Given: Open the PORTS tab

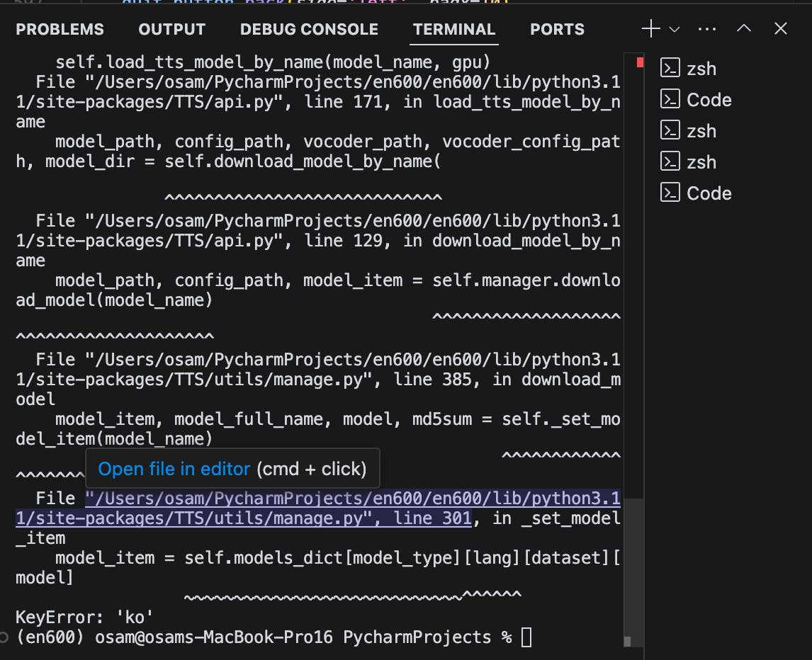Looking at the screenshot, I should point(557,29).
